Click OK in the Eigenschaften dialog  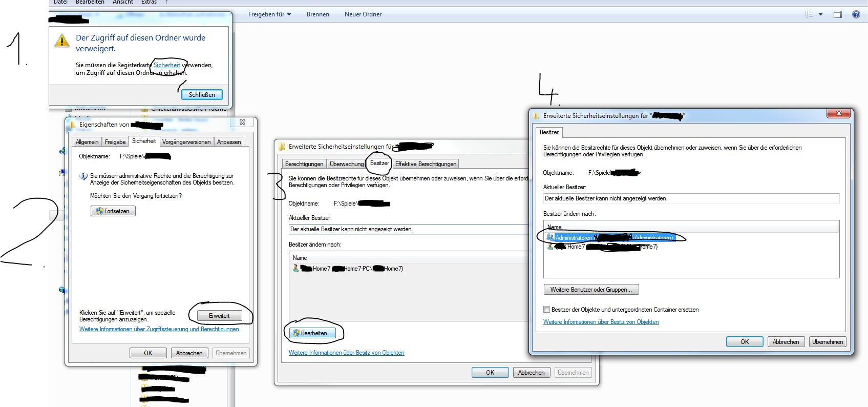tap(148, 353)
